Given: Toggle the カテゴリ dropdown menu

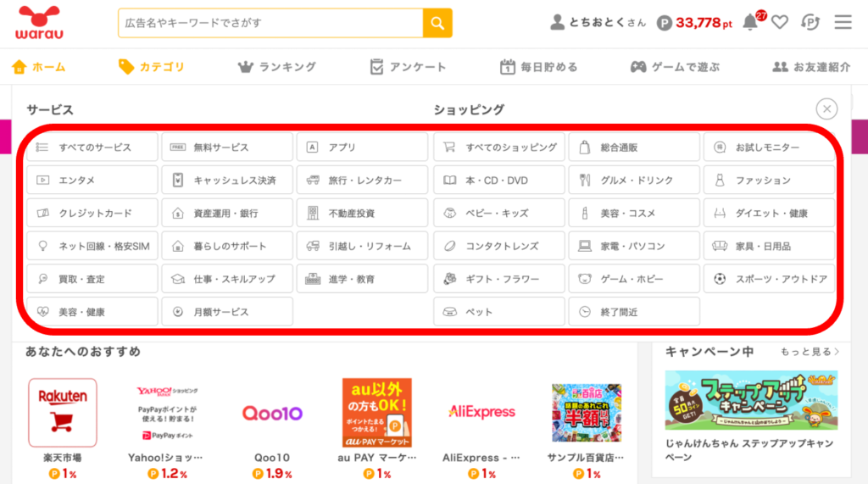Looking at the screenshot, I should point(151,67).
